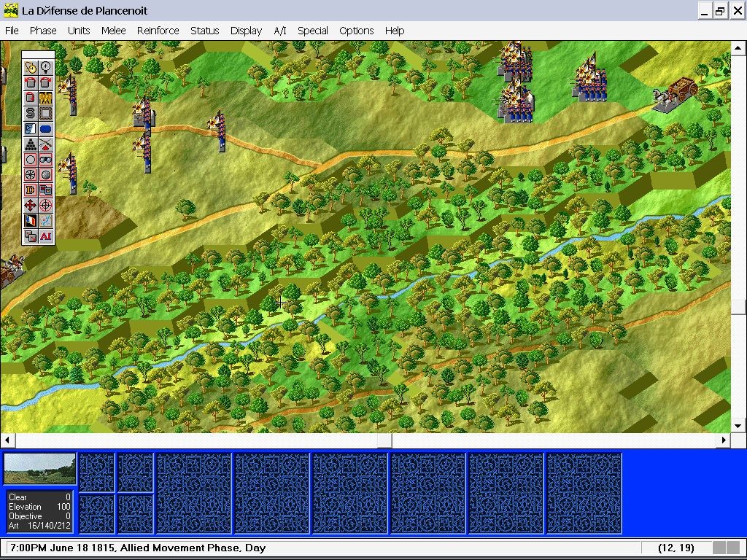The image size is (747, 560).
Task: Click the application icon in title bar
Action: coord(10,10)
